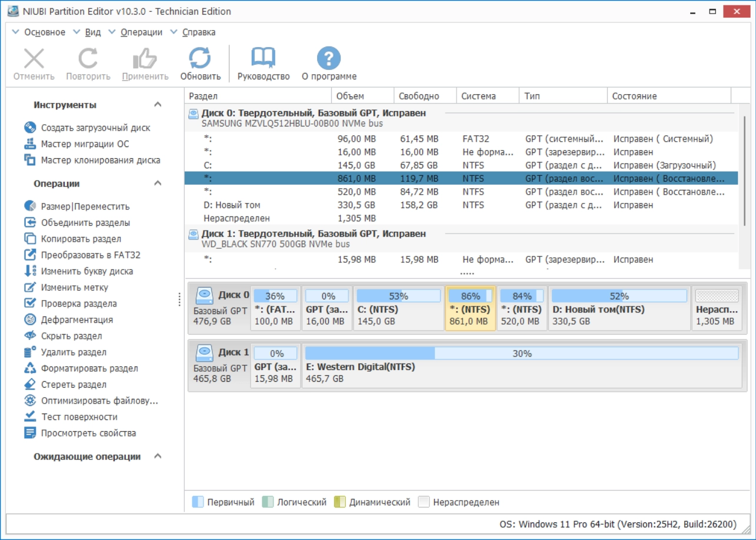Select the Диск 1 header row in the list
756x540 pixels.
[461, 239]
